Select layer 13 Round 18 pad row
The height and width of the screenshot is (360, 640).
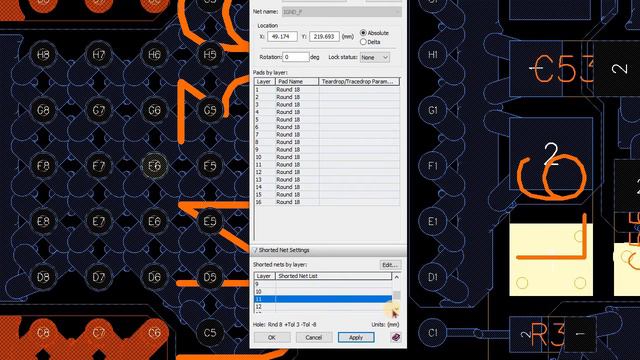click(x=327, y=180)
